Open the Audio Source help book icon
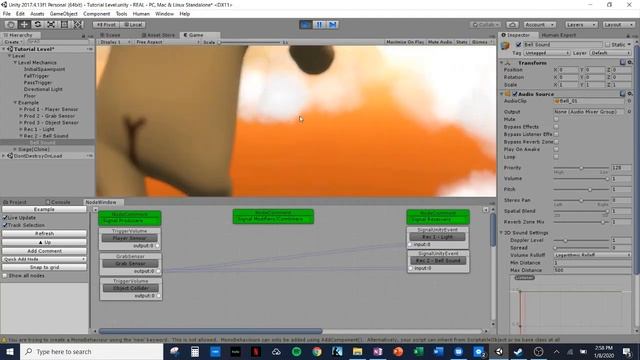This screenshot has height=360, width=640. click(622, 94)
